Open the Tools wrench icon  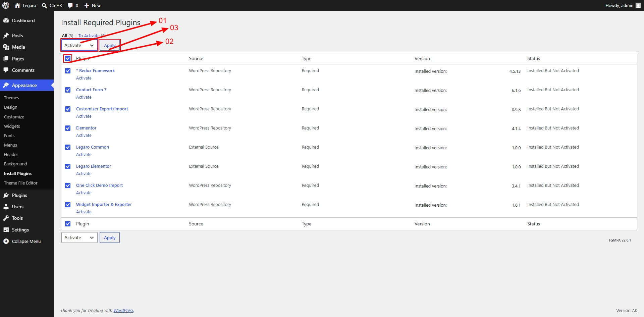pos(6,218)
